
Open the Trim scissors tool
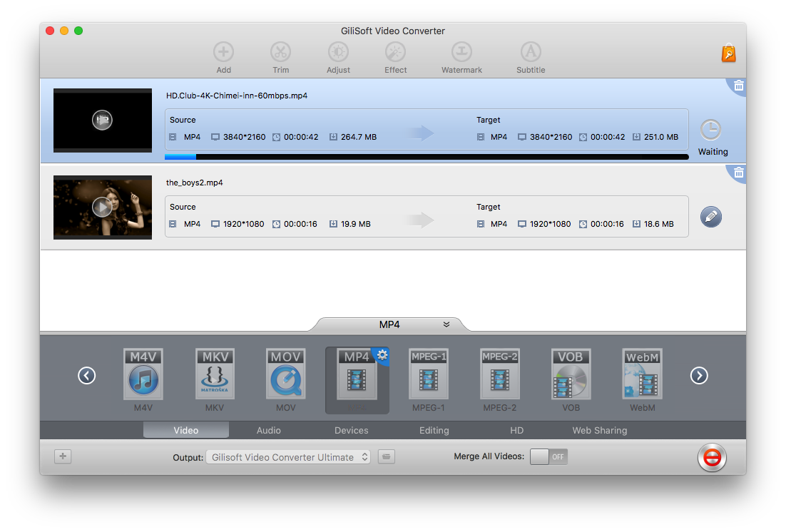[280, 52]
